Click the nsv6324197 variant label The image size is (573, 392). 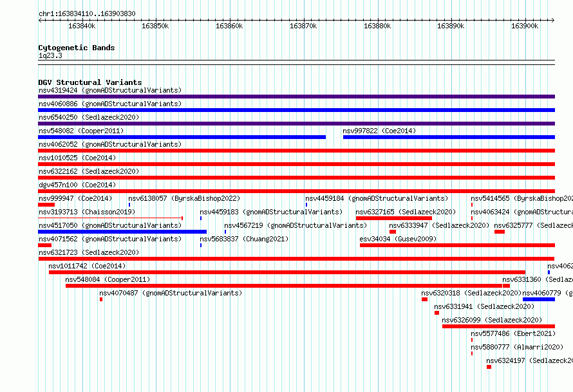coord(529,360)
